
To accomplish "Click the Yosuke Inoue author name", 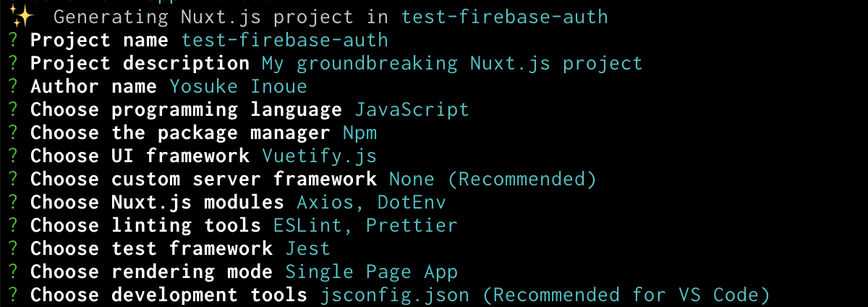I will [238, 86].
